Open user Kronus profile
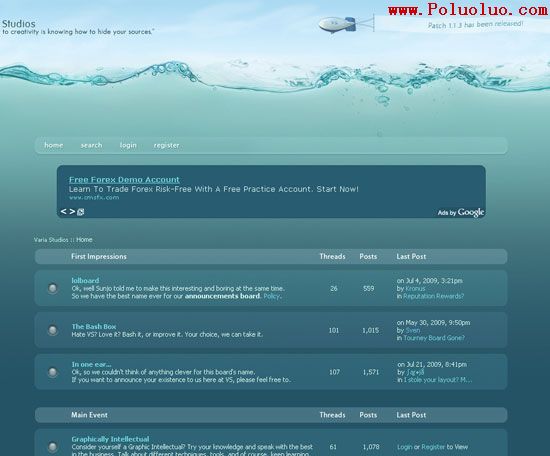This screenshot has width=550, height=456. [x=415, y=288]
